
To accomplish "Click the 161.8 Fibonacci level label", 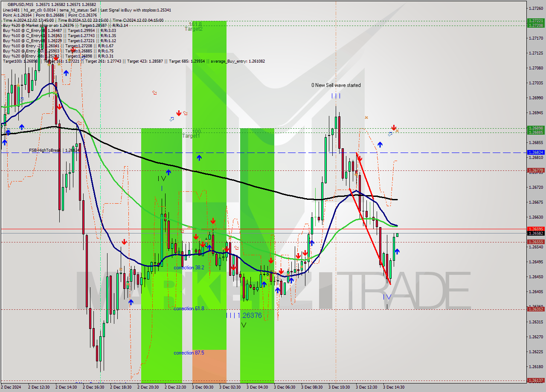I will (195, 25).
